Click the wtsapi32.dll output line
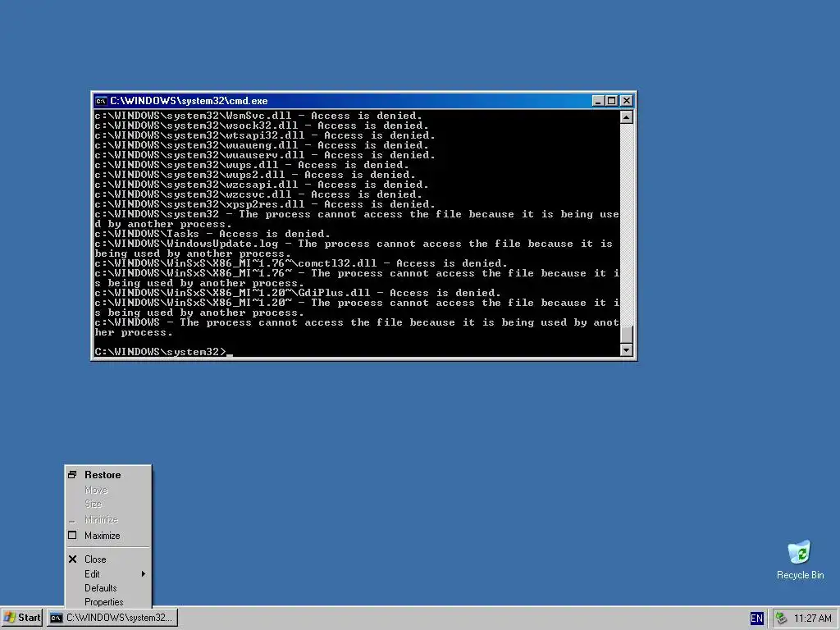 pyautogui.click(x=265, y=135)
